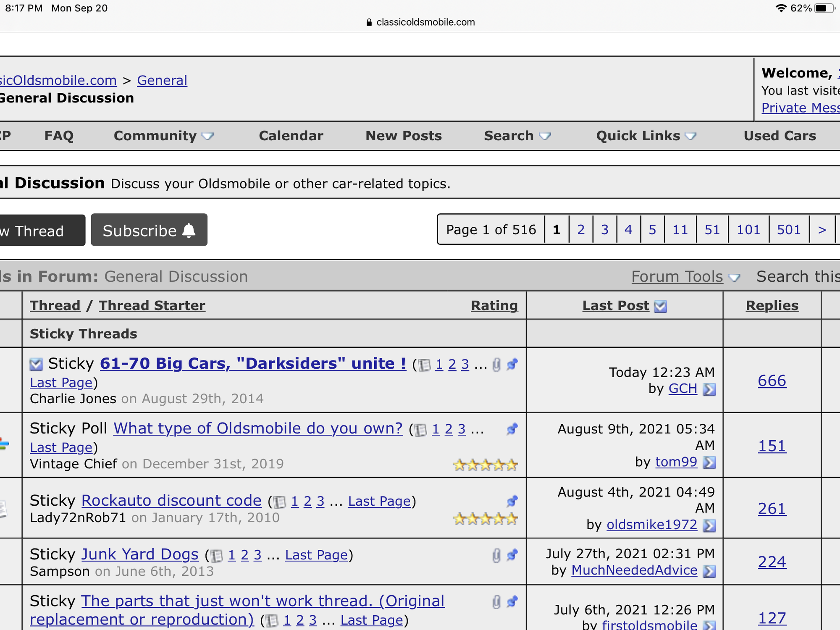
Task: Click go-to-last-post arrow beside GCH
Action: click(x=709, y=389)
